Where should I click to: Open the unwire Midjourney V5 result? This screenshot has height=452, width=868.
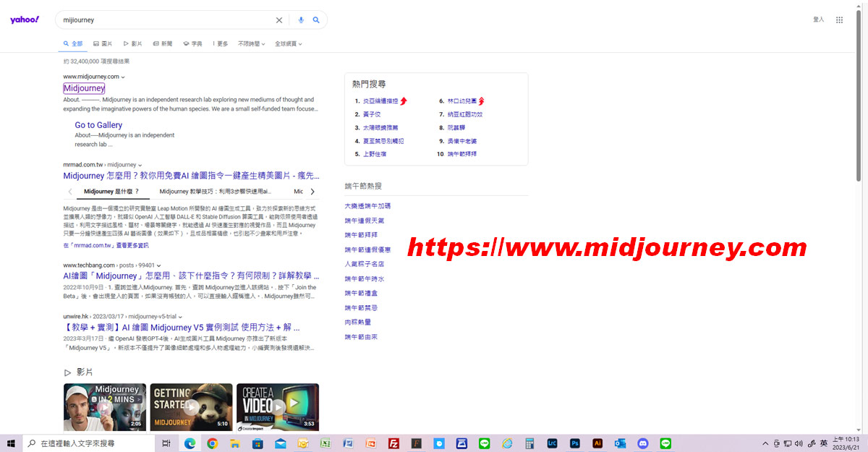(182, 327)
